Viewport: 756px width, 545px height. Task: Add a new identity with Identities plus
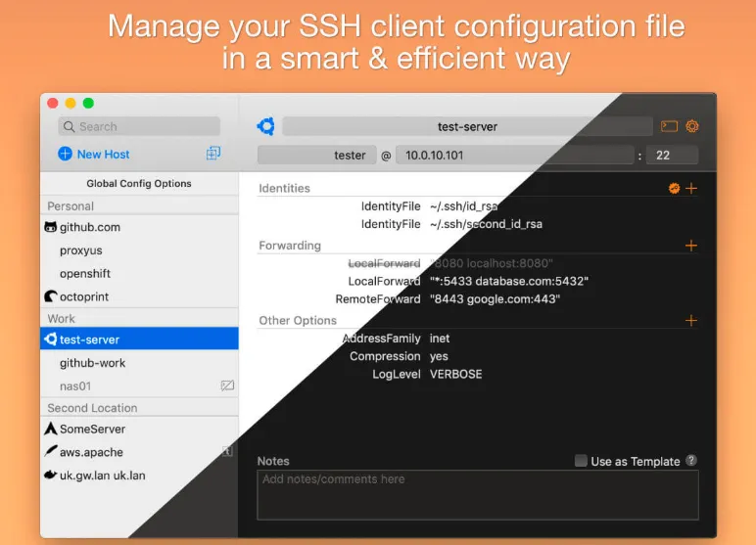click(x=691, y=188)
